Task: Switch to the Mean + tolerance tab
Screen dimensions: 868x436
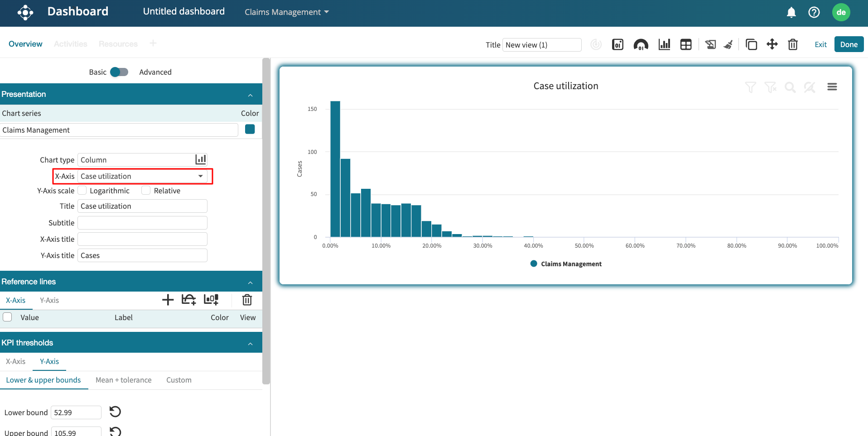Action: point(123,380)
